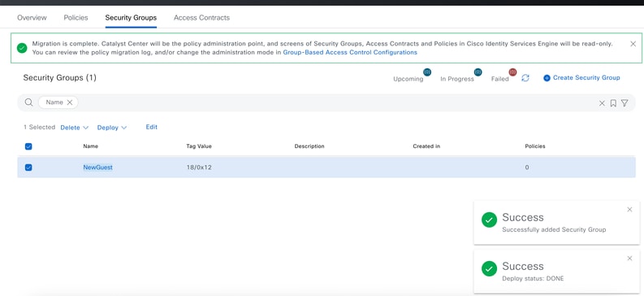Close the Security Group added toast

tap(629, 210)
